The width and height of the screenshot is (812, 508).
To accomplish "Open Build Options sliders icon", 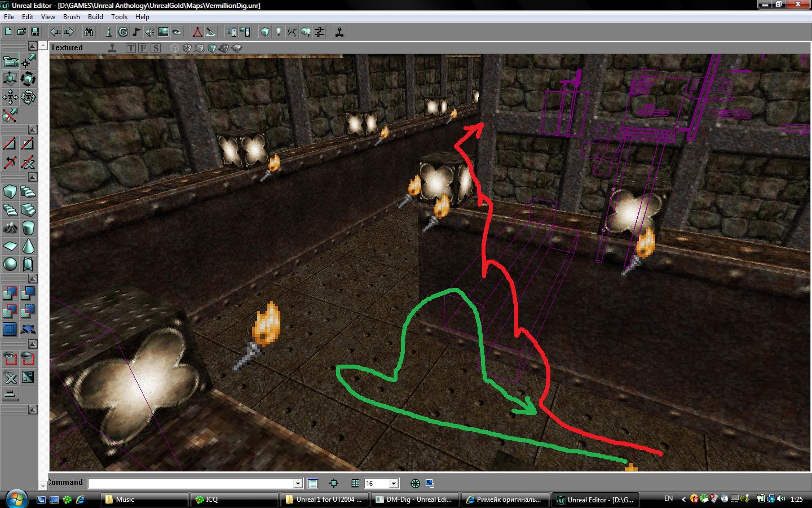I will tap(319, 32).
